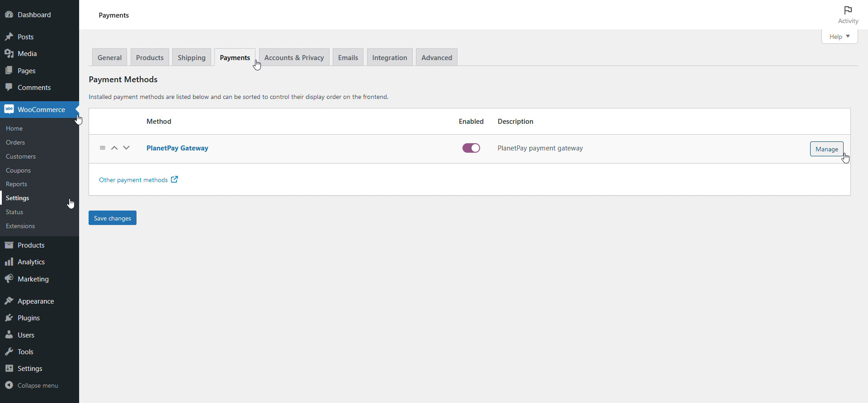Click the Products archive box icon
Screen dimensions: 868x403
[x=9, y=245]
